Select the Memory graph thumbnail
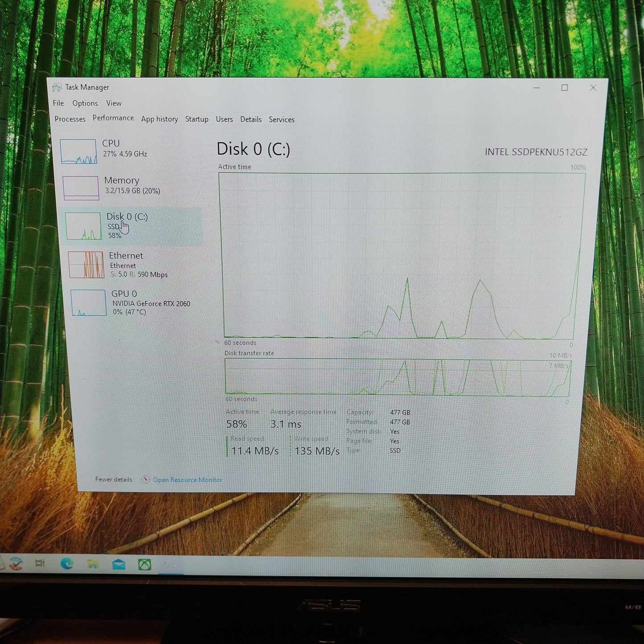Image resolution: width=644 pixels, height=644 pixels. click(x=81, y=188)
